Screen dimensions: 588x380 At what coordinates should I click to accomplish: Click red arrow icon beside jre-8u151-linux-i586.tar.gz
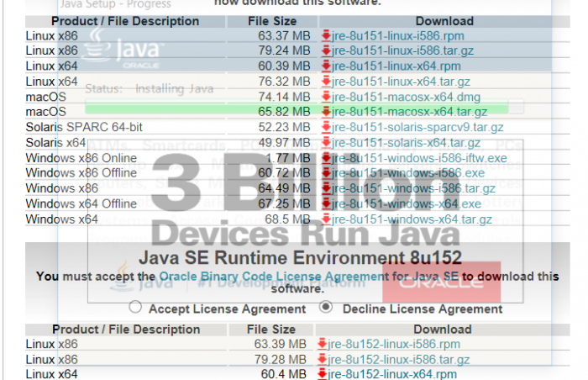coord(326,50)
